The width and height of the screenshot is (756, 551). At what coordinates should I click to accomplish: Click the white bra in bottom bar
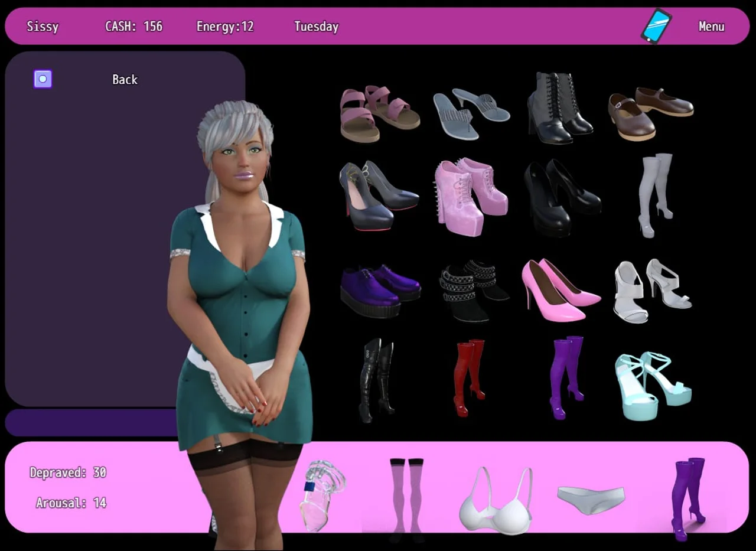coord(496,501)
